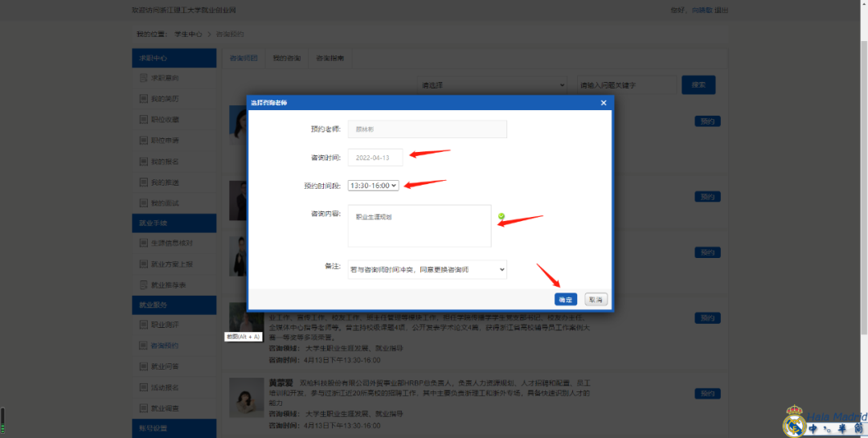The height and width of the screenshot is (438, 868).
Task: Switch to the 咨询指南 tab
Action: click(x=330, y=59)
